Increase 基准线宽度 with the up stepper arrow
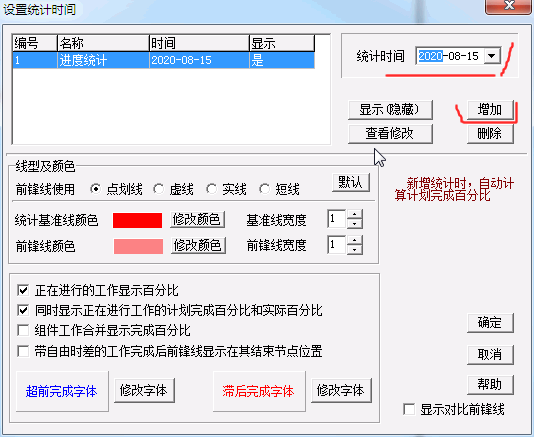Screen dimensions: 534x437 point(355,215)
